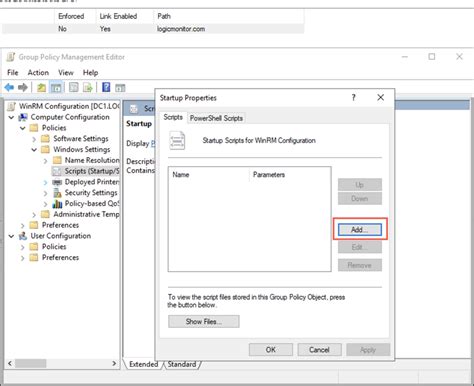The width and height of the screenshot is (474, 386).
Task: Select Scripts (Startup/Shutdown) tree item
Action: 85,171
